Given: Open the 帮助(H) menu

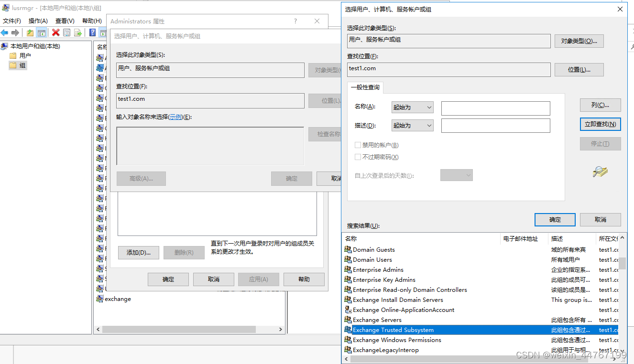Looking at the screenshot, I should (92, 21).
